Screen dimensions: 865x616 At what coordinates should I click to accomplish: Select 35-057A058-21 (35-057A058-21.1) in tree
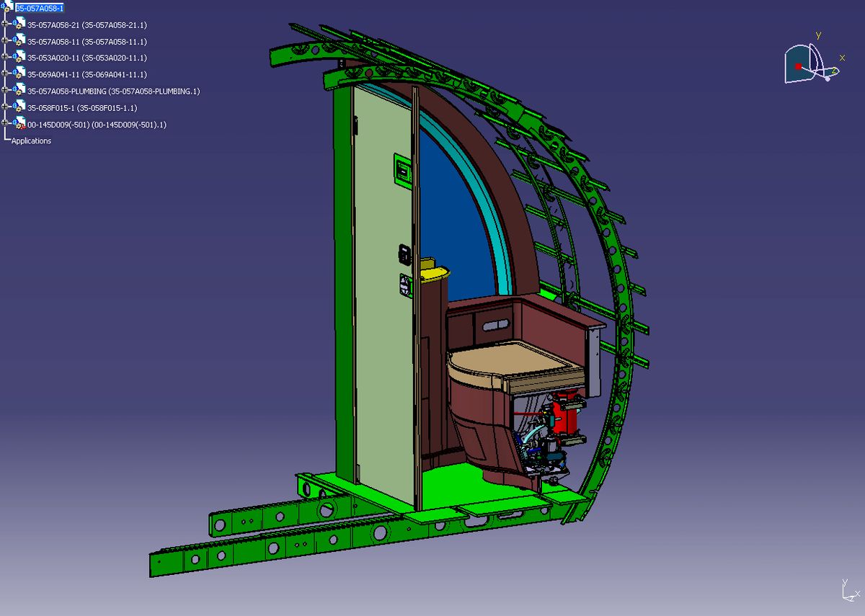click(87, 24)
